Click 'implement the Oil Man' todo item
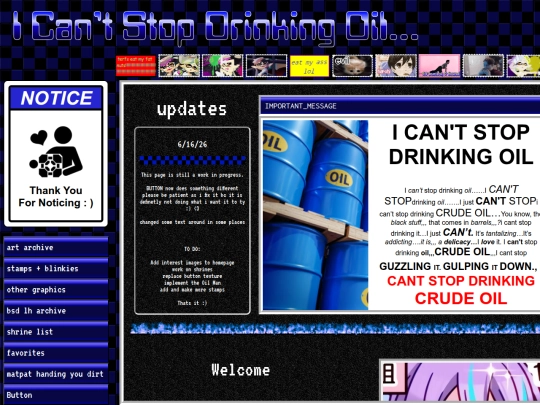Viewport: 540px width, 405px height. pos(192,283)
